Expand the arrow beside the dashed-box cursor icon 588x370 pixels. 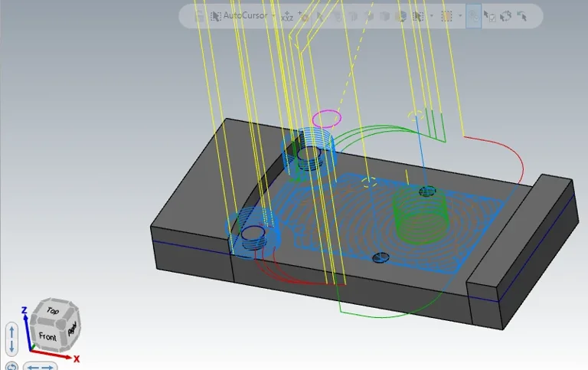(431, 16)
